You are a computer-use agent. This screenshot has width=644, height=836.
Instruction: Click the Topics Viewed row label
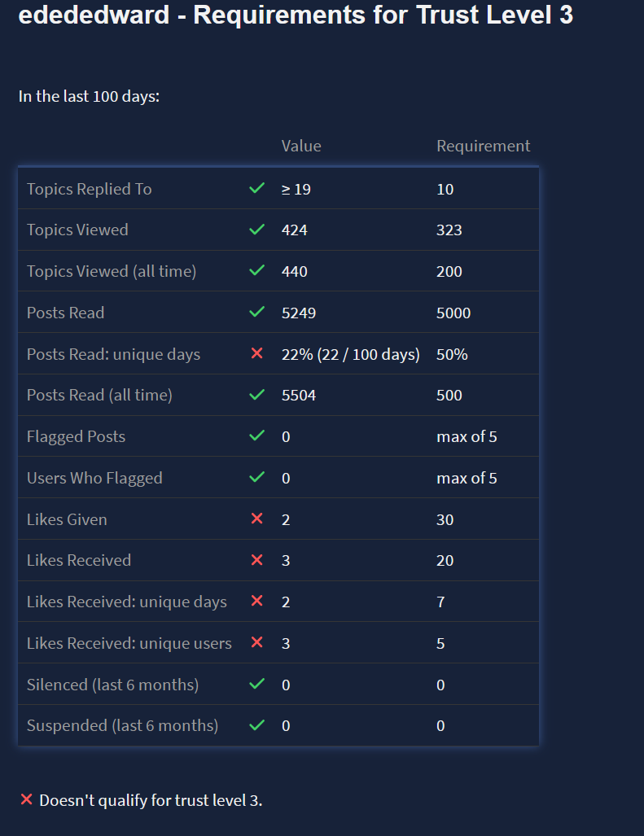click(77, 230)
